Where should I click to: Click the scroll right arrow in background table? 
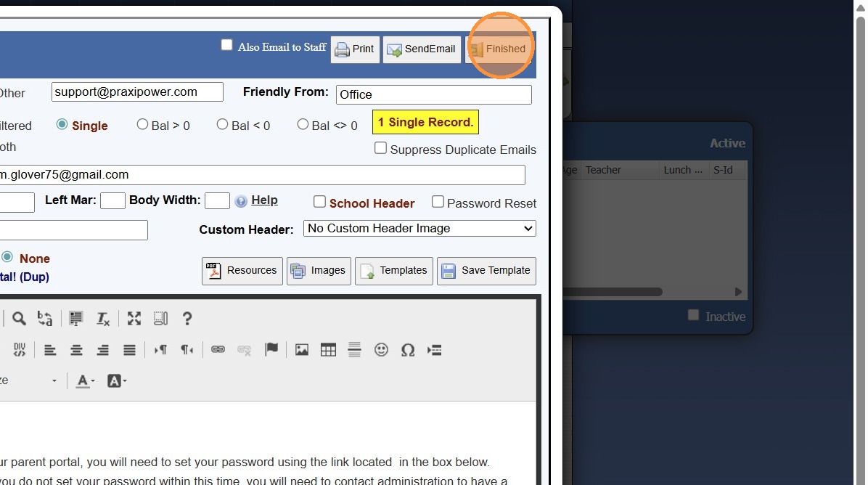click(x=738, y=292)
